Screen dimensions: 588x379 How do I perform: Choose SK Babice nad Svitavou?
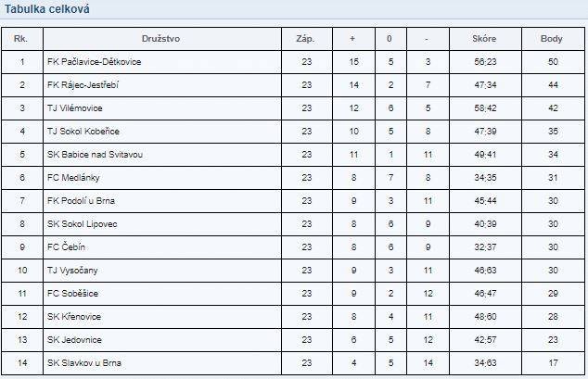click(x=95, y=155)
